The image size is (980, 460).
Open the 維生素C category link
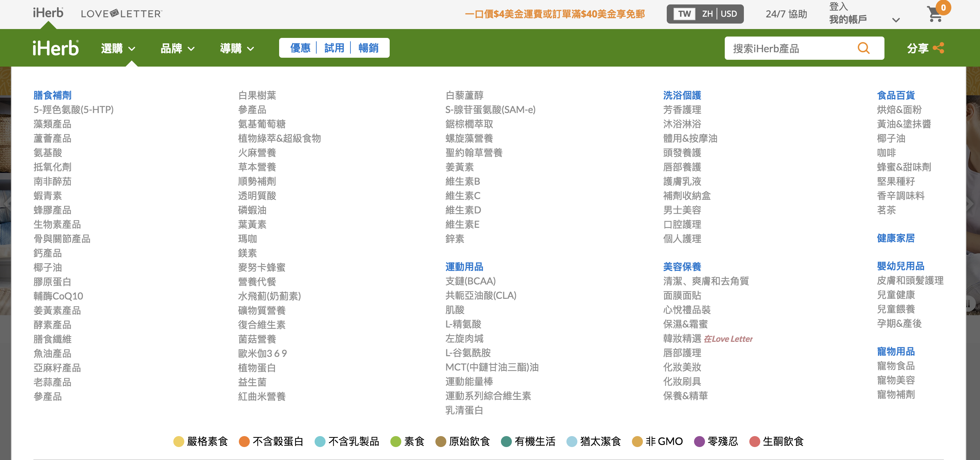(463, 196)
